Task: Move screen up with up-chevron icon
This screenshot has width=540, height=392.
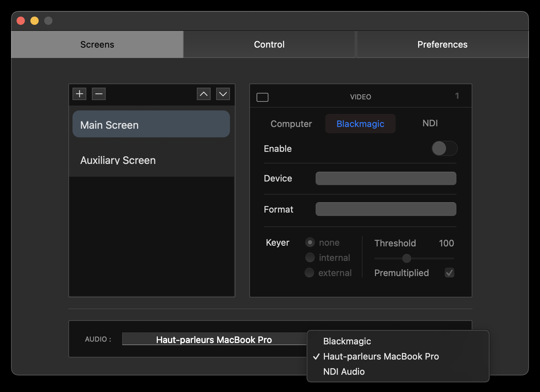Action: [x=204, y=94]
